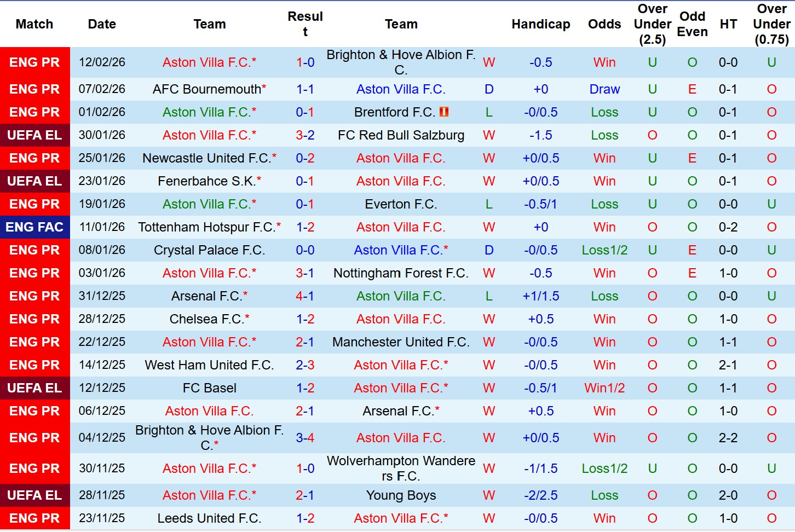Open the AFC Bournemouth team link
795x532 pixels.
(x=206, y=89)
